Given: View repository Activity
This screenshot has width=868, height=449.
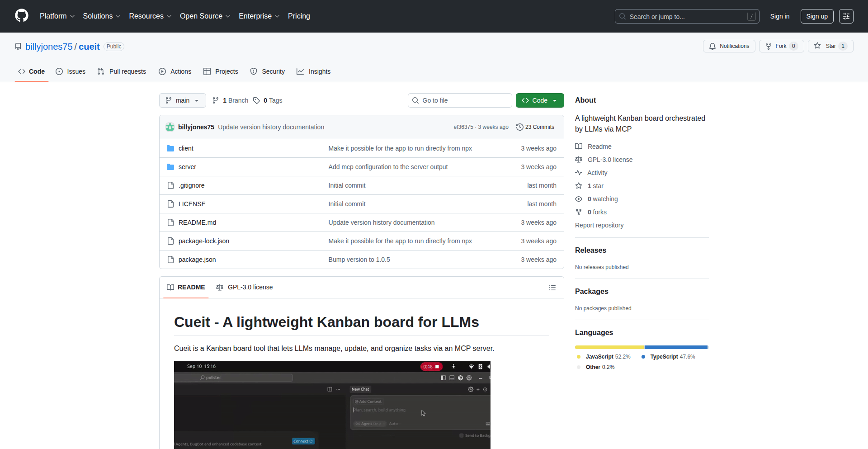Looking at the screenshot, I should pos(591,173).
